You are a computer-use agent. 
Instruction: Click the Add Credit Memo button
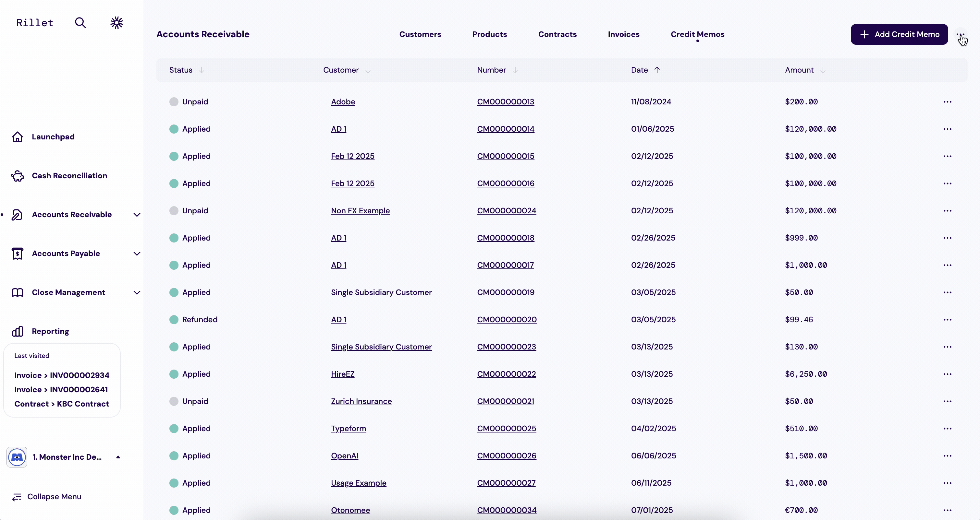pyautogui.click(x=899, y=34)
